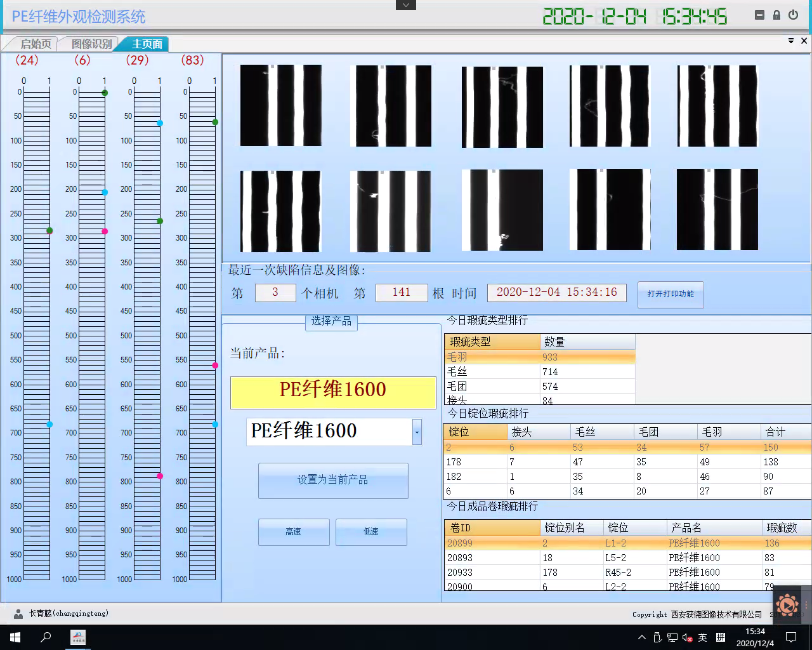
Task: Click the lock icon in the title bar
Action: (776, 15)
